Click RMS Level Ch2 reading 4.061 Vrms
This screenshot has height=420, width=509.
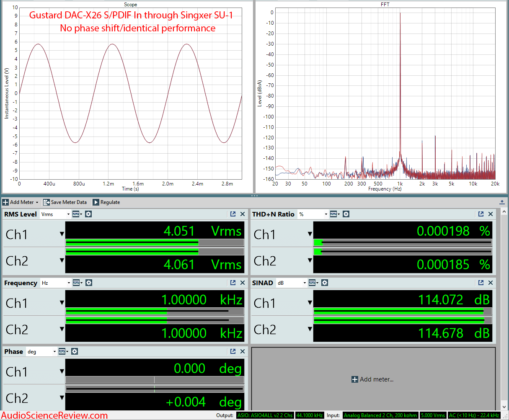203,265
